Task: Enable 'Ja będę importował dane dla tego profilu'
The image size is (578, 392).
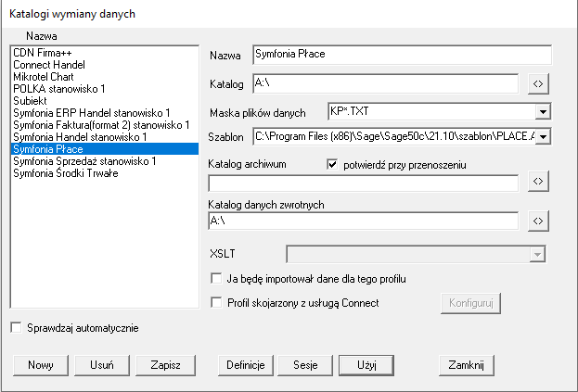Action: tap(216, 278)
